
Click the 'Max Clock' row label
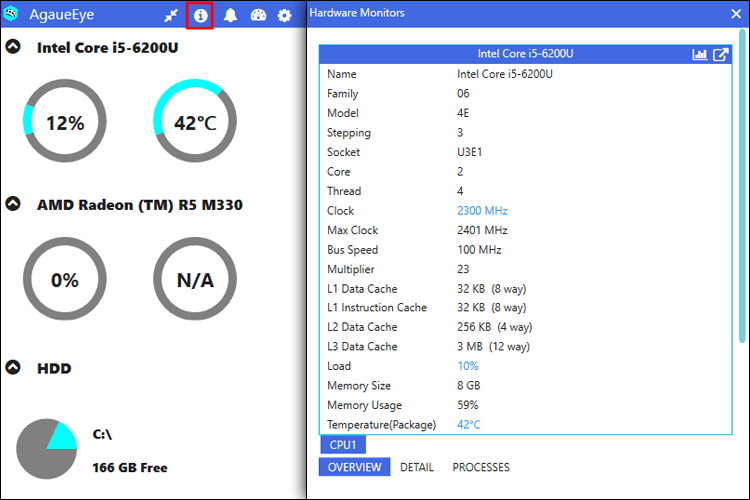click(353, 230)
